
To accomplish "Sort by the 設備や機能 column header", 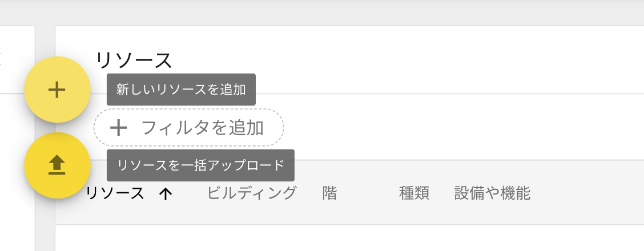I will click(493, 193).
